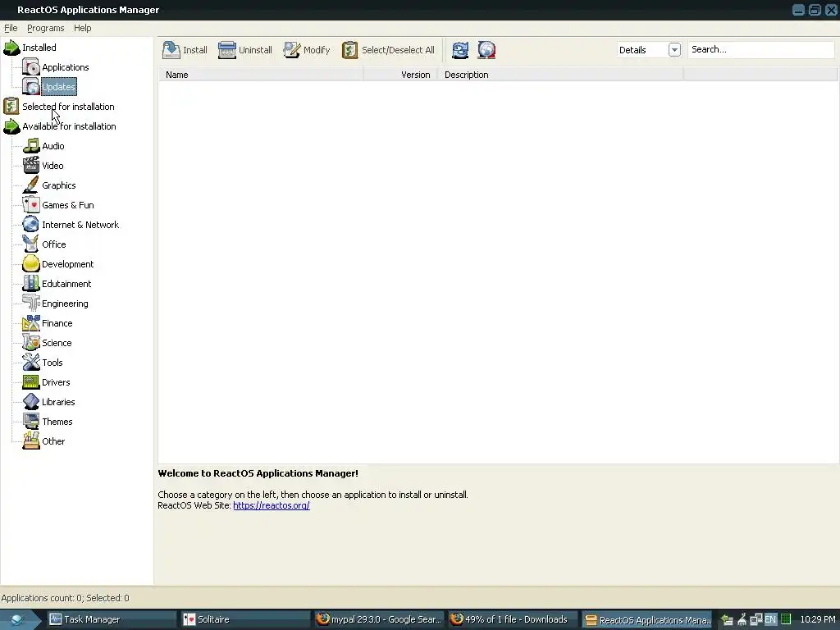Collapse the Installed tree node
This screenshot has height=630, width=840.
11,47
